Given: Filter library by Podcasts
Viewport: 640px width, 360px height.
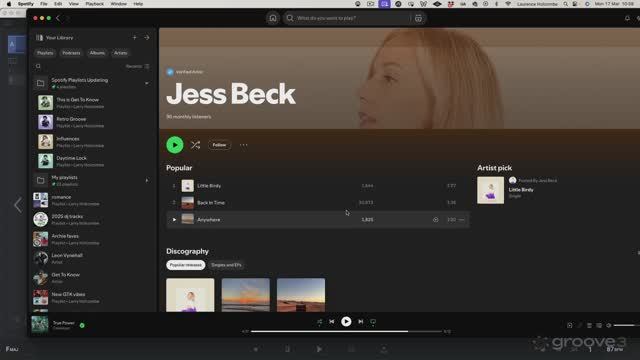Looking at the screenshot, I should click(x=71, y=53).
